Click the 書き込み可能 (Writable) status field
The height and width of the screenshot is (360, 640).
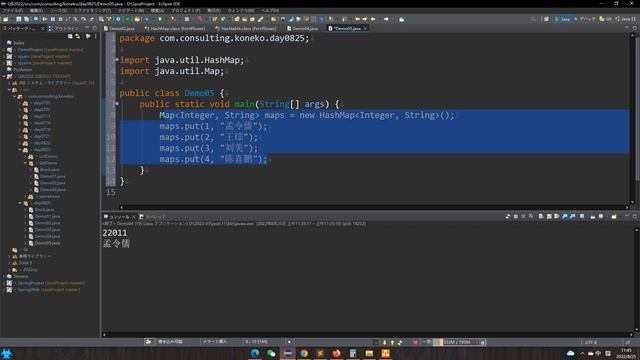(170, 342)
